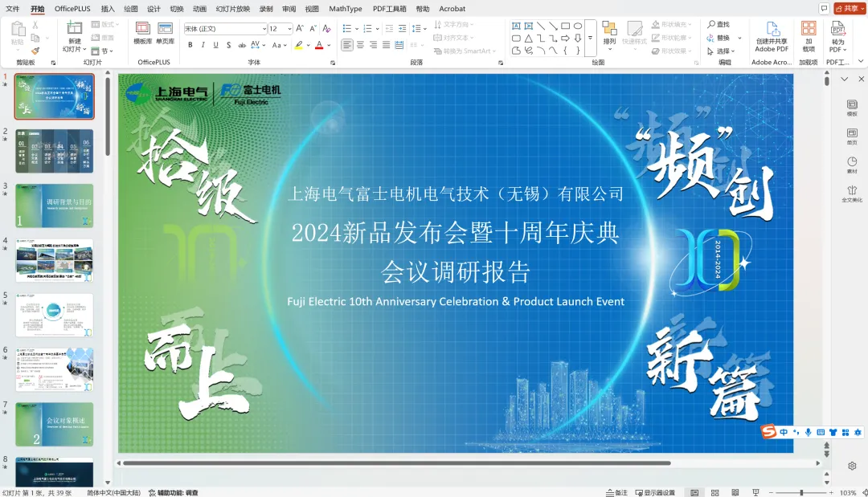This screenshot has width=868, height=497.
Task: Click zoom out minus button in status bar
Action: click(x=771, y=492)
